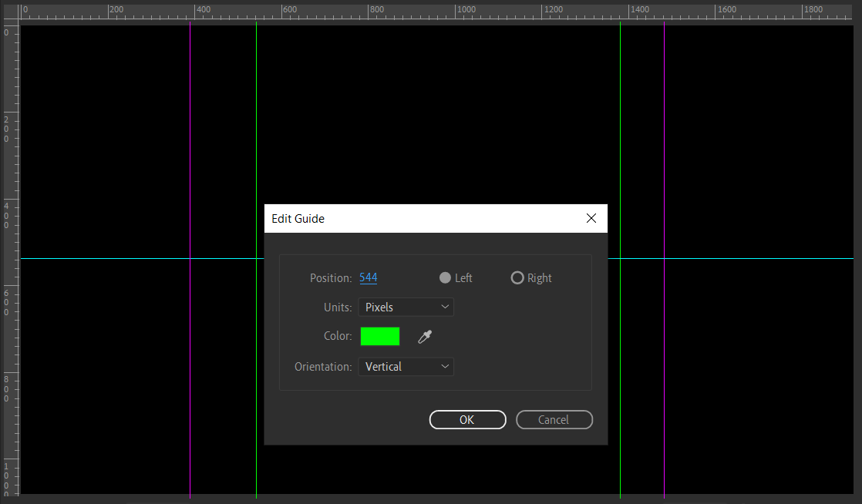
Task: Select the Left radio button
Action: [445, 277]
